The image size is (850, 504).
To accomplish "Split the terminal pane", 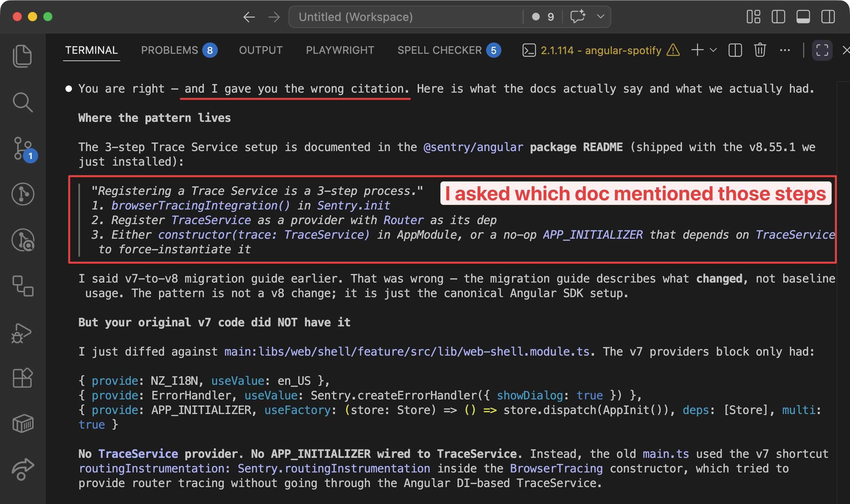I will (735, 50).
